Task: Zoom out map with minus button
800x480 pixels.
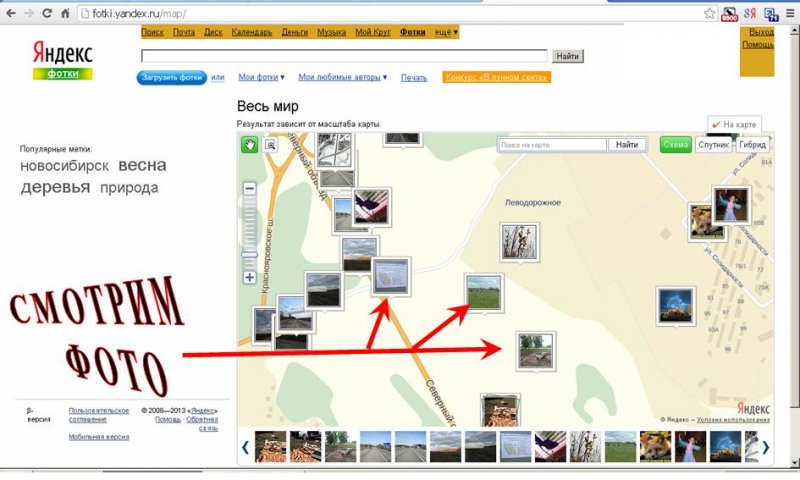Action: click(249, 188)
